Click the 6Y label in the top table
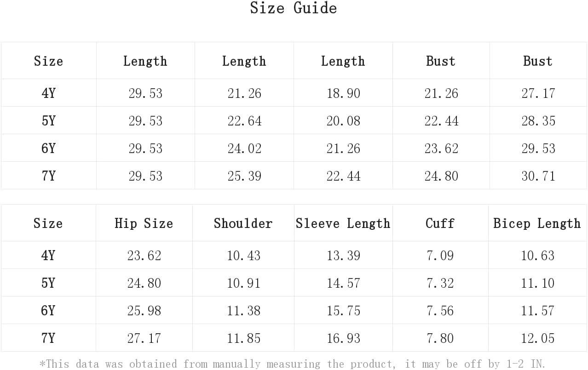Image resolution: width=588 pixels, height=370 pixels. 48,148
